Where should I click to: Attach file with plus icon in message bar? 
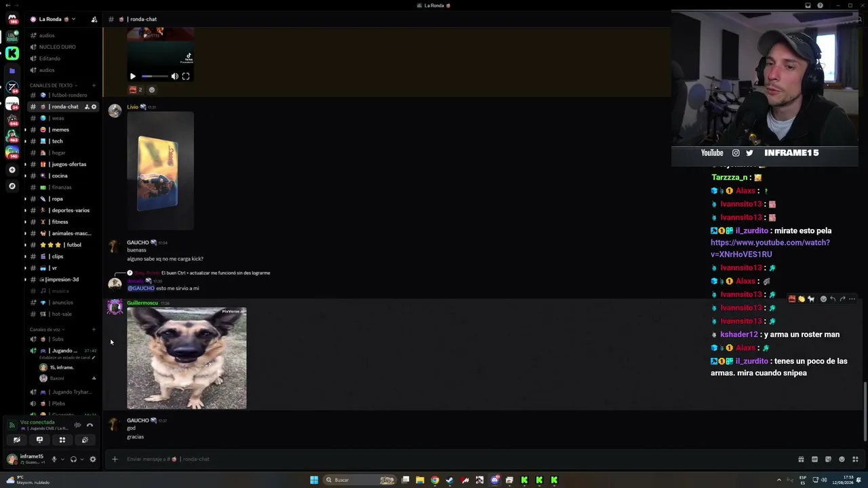click(x=115, y=459)
